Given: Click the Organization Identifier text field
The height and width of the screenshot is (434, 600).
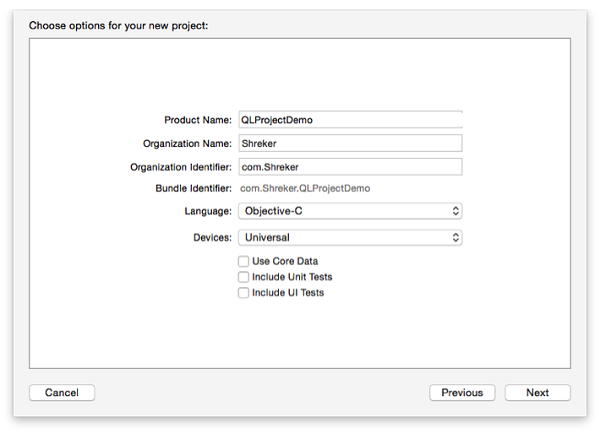Looking at the screenshot, I should point(350,167).
